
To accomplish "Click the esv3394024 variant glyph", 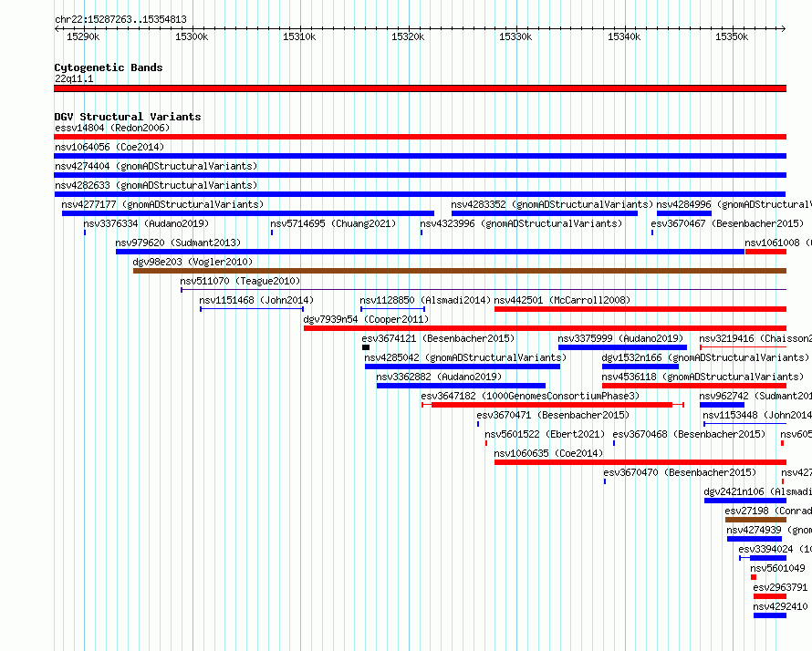I will click(x=763, y=558).
